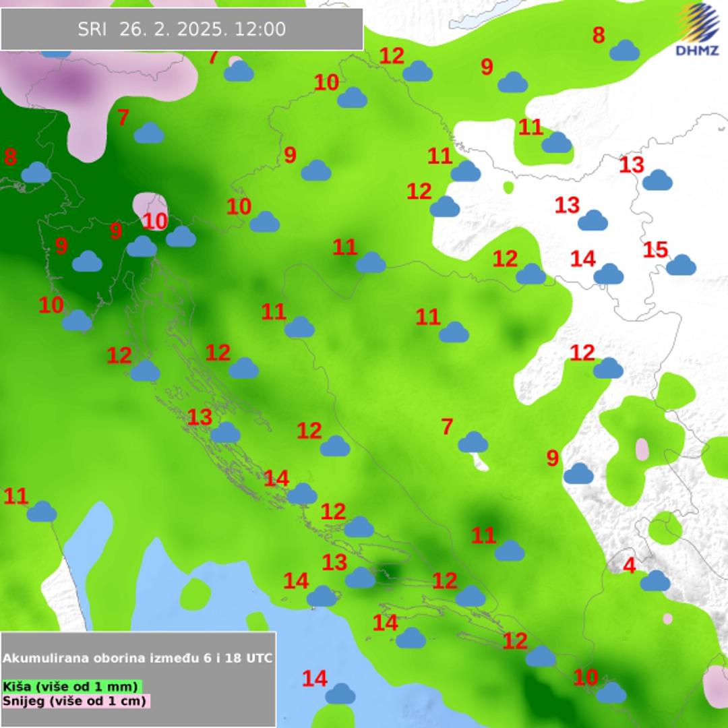Viewport: 728px width, 728px height.
Task: Select cloud beside 14 at bottom map edge
Action: [x=340, y=694]
